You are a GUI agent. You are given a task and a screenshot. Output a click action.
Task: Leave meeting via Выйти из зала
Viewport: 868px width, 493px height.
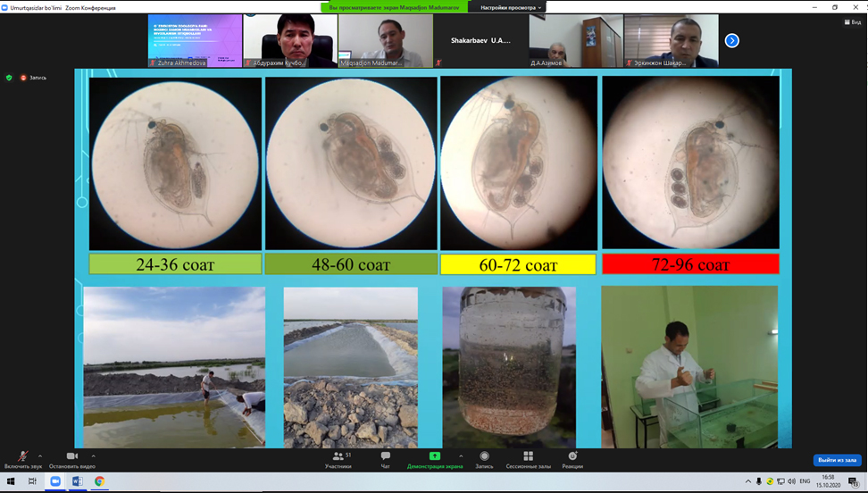(x=837, y=460)
